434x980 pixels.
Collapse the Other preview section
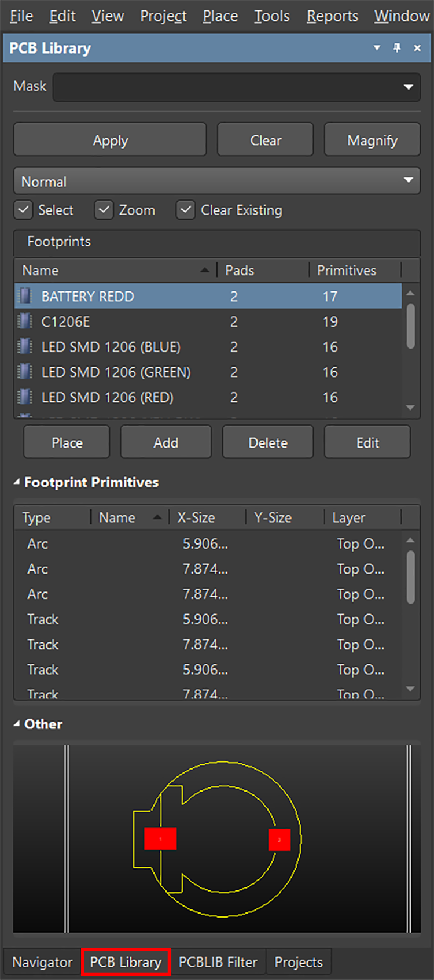(x=17, y=724)
